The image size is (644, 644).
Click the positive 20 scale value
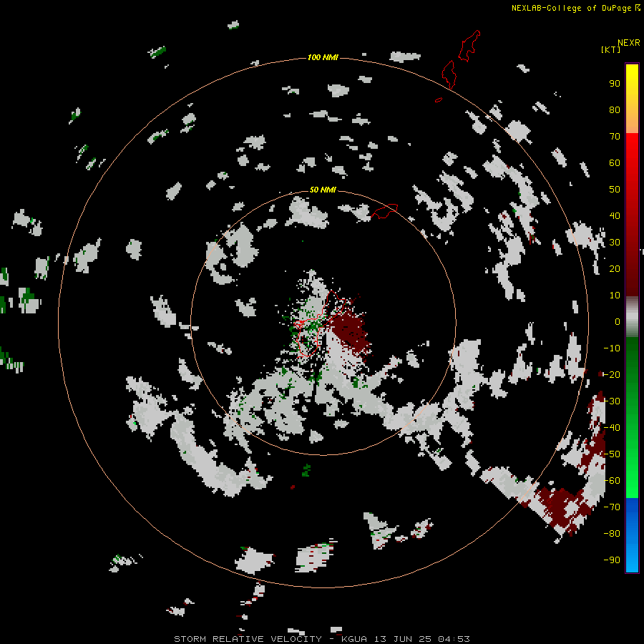tap(615, 269)
